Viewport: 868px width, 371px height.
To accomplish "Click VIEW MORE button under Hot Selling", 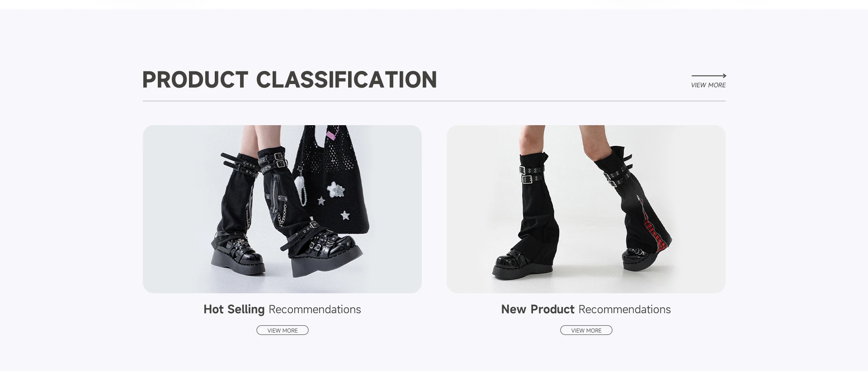I will point(283,330).
